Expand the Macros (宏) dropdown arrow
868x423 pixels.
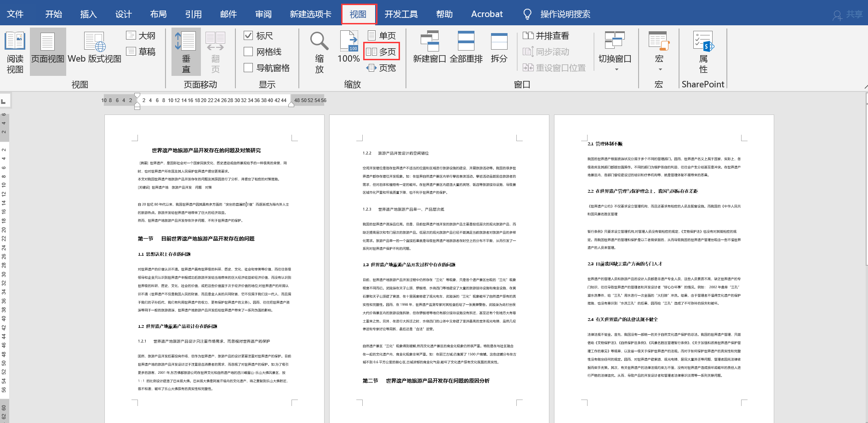pos(660,69)
